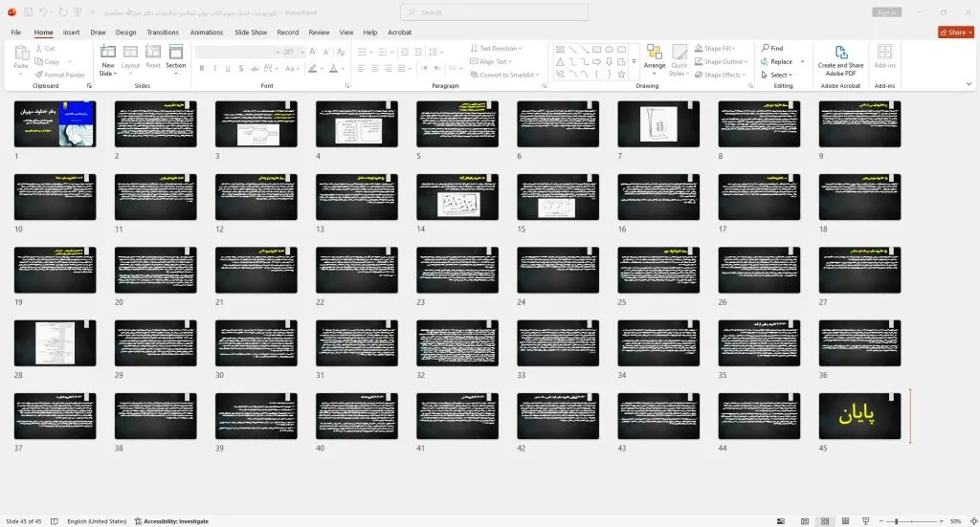The height and width of the screenshot is (527, 980).
Task: Click the Save icon in title bar
Action: tap(28, 11)
